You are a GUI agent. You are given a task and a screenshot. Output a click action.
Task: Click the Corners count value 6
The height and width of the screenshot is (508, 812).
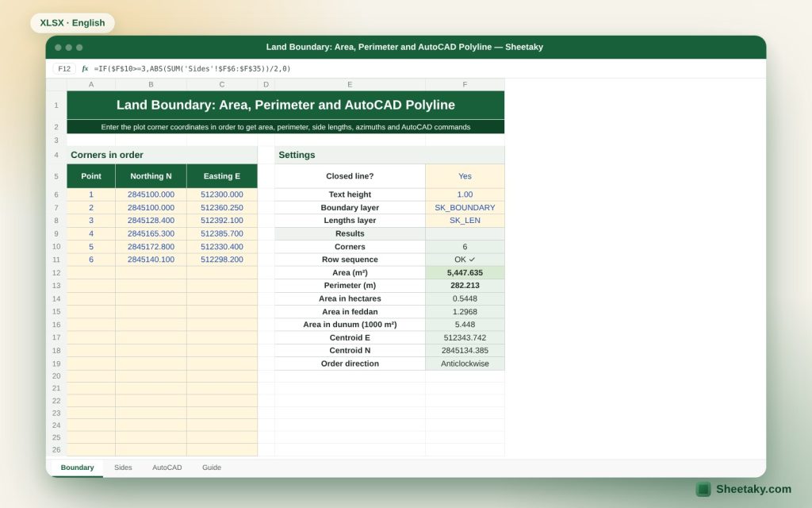point(465,247)
